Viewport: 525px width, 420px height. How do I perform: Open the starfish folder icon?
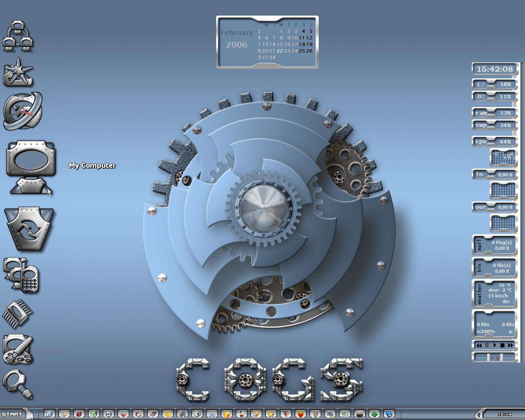pos(18,72)
